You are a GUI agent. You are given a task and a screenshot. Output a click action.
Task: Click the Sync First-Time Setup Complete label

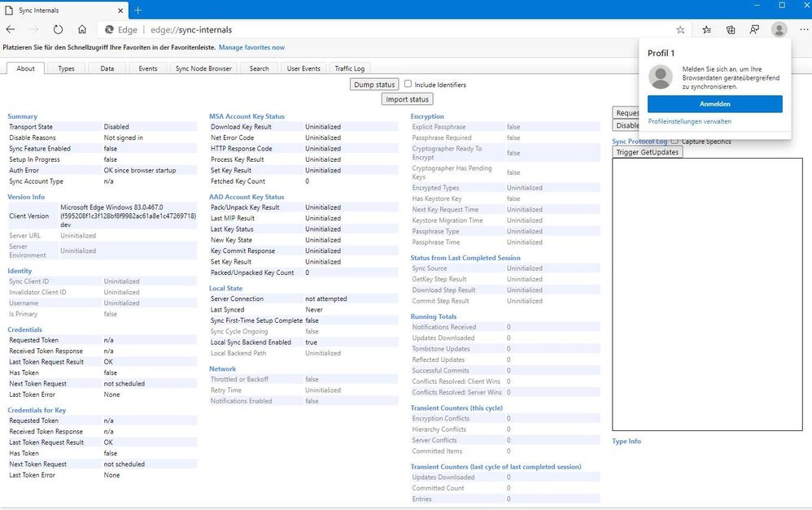click(256, 320)
